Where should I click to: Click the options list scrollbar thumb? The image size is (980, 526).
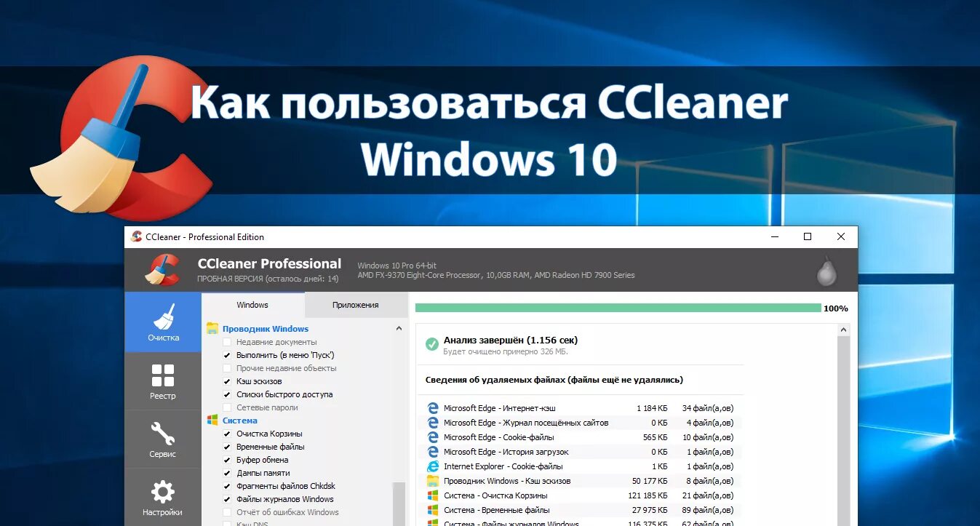[x=399, y=503]
